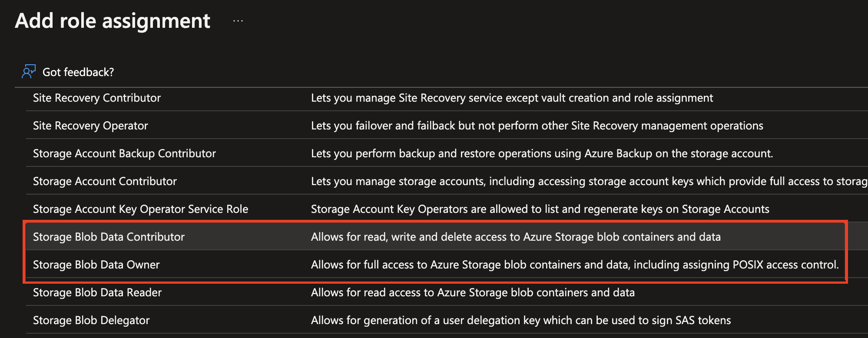Click the highlighted role inside the red box
The width and height of the screenshot is (868, 338).
(x=109, y=237)
